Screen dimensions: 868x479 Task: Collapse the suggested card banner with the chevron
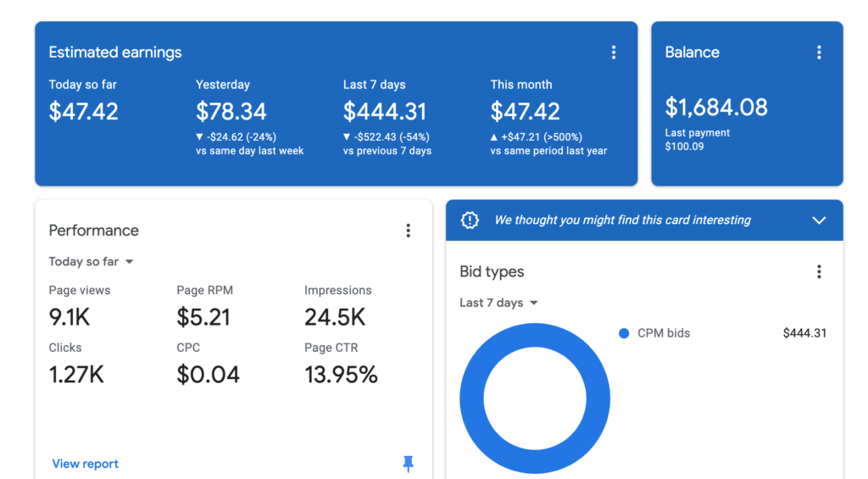[x=819, y=220]
